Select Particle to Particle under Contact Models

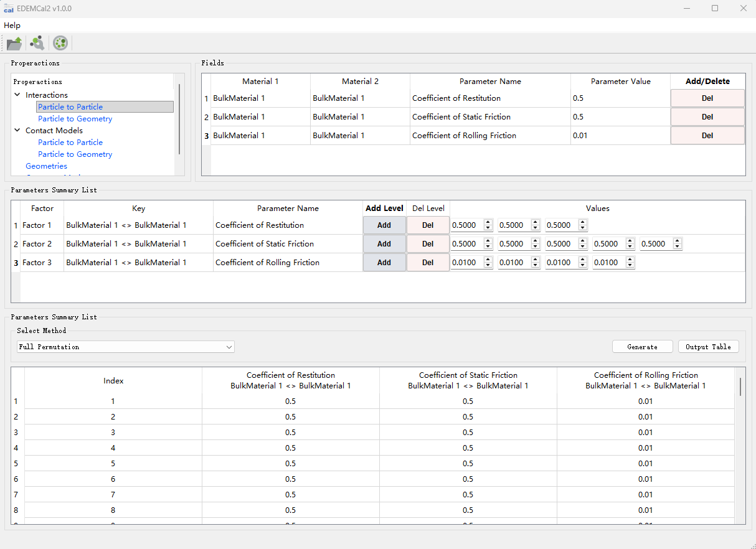coord(70,142)
